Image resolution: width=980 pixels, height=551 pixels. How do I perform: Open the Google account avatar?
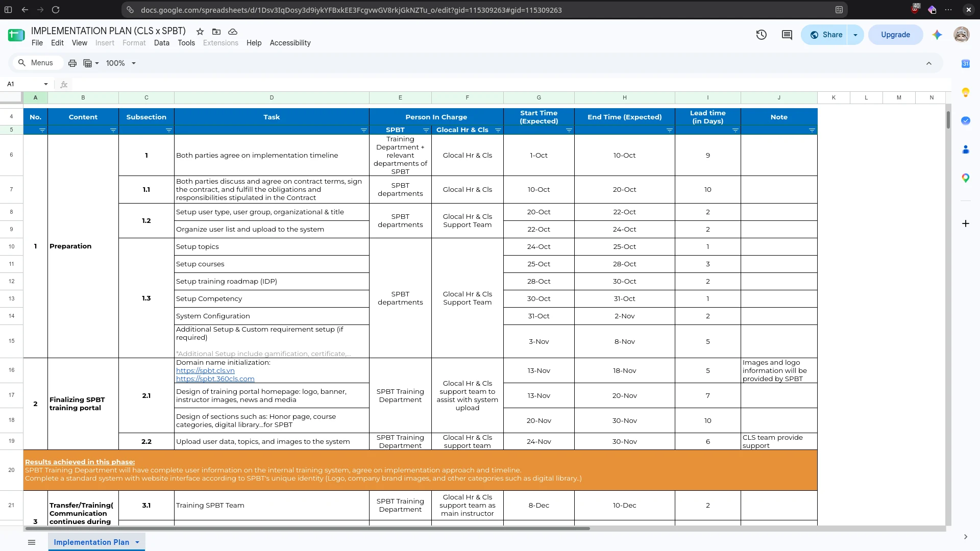coord(962,35)
